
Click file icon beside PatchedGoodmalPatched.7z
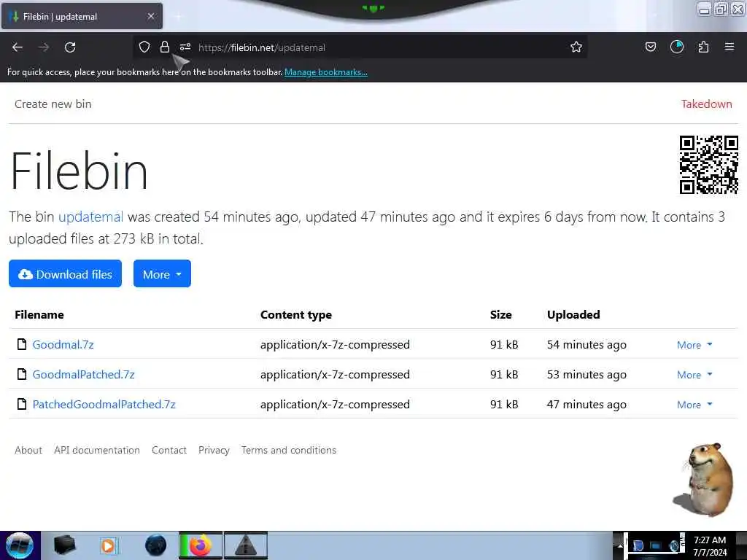pyautogui.click(x=21, y=404)
